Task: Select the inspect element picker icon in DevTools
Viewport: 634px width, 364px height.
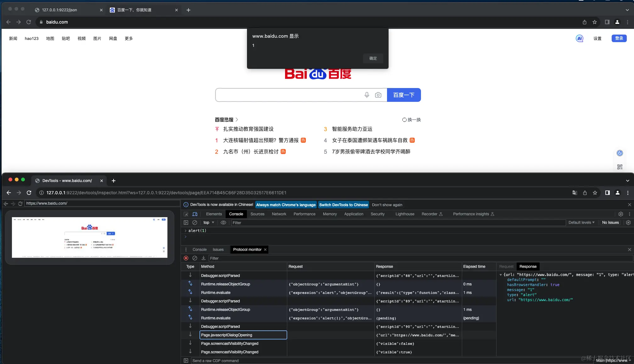Action: (186, 214)
